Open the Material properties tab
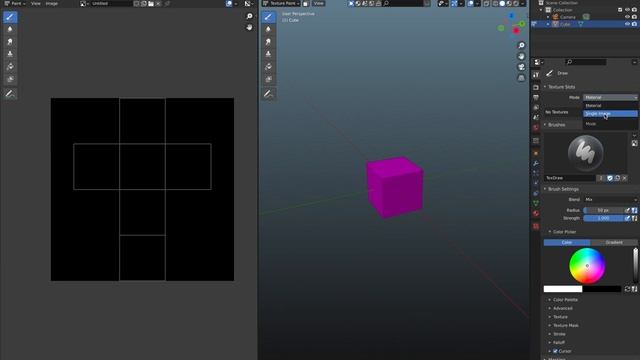The width and height of the screenshot is (640, 360). [536, 213]
